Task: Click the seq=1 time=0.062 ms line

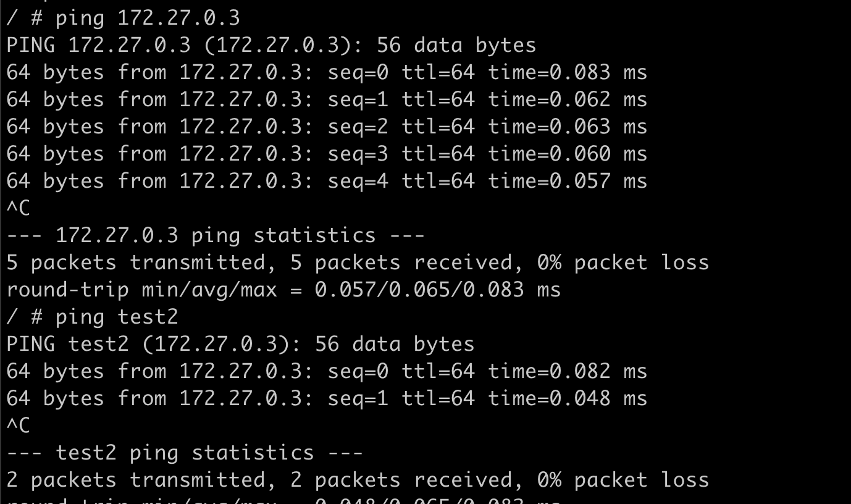Action: click(327, 99)
